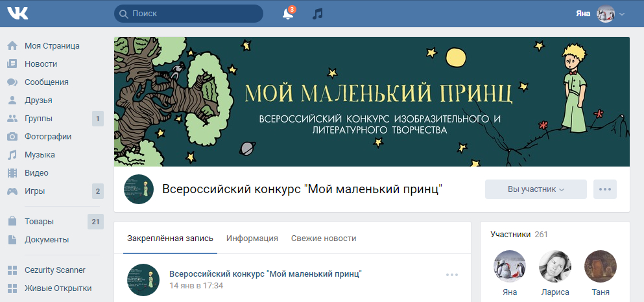The height and width of the screenshot is (302, 644).
Task: Expand the Яна account dropdown arrow
Action: (622, 14)
